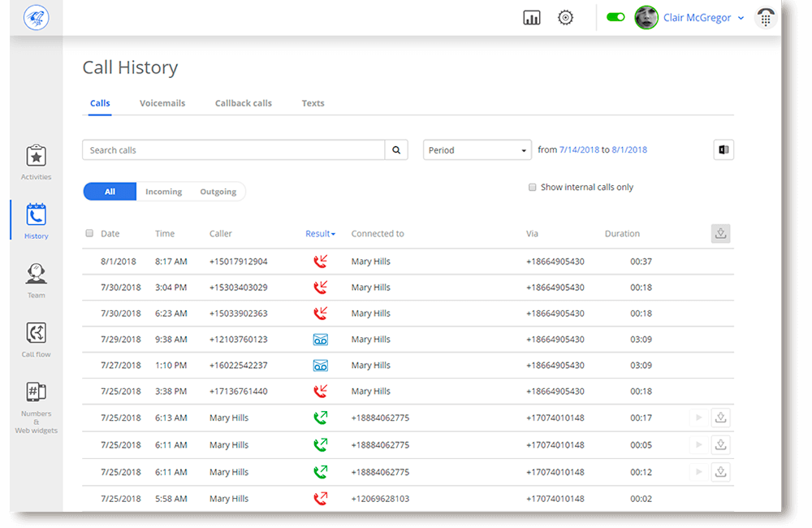The height and width of the screenshot is (528, 812).
Task: Open Team in the sidebar
Action: (37, 280)
